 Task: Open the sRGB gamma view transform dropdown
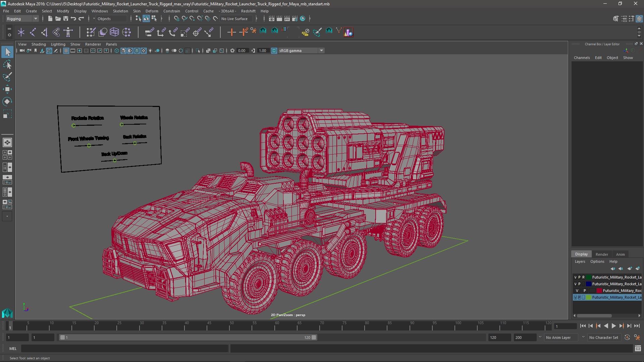(301, 51)
